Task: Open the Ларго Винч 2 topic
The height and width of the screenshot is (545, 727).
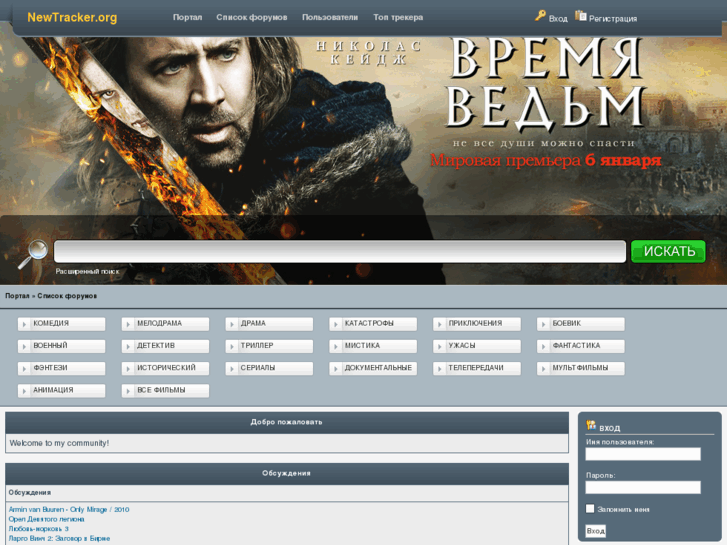Action: [x=59, y=539]
